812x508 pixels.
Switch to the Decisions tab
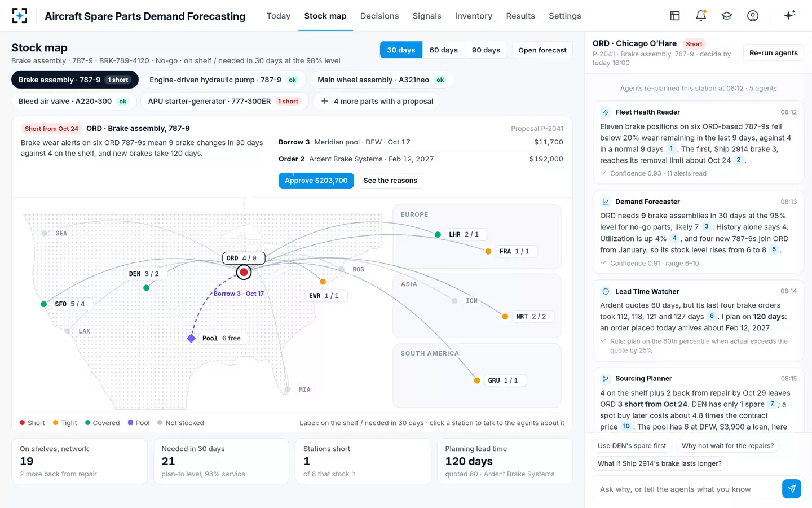click(x=379, y=16)
